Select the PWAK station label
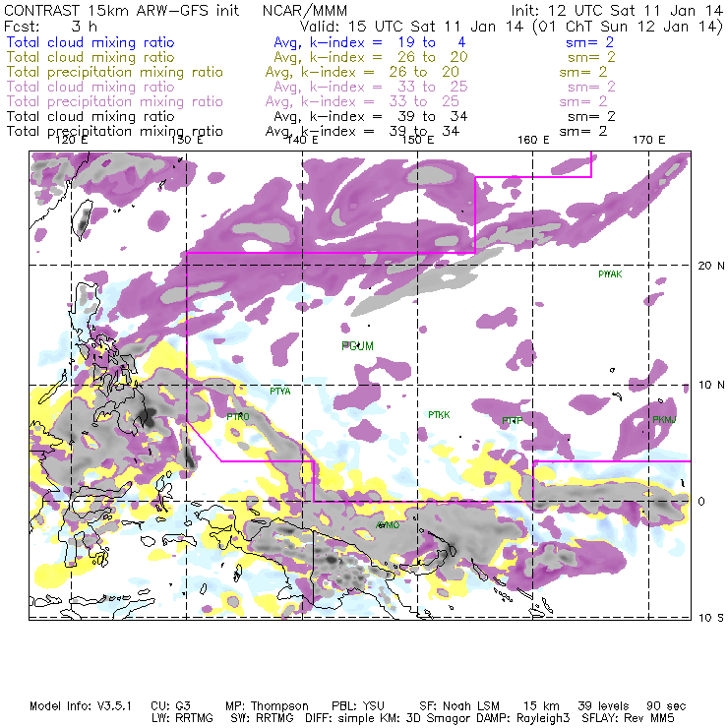Screen dimensions: 728x728 click(610, 273)
